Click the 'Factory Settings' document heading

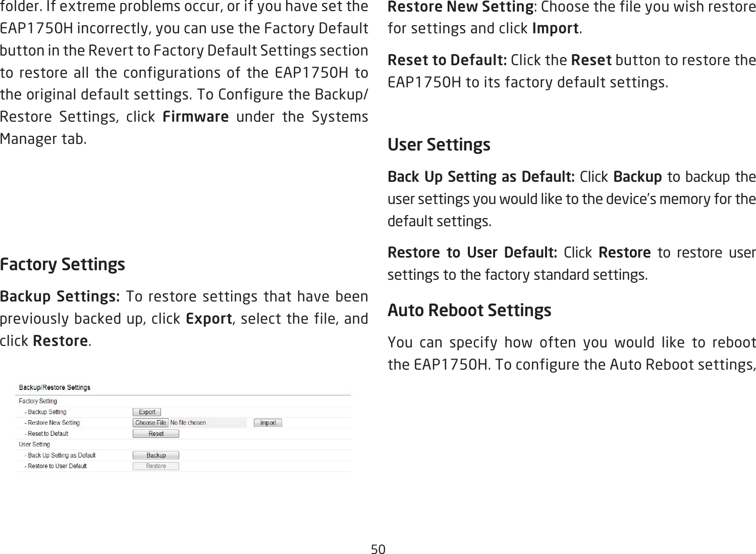[63, 265]
